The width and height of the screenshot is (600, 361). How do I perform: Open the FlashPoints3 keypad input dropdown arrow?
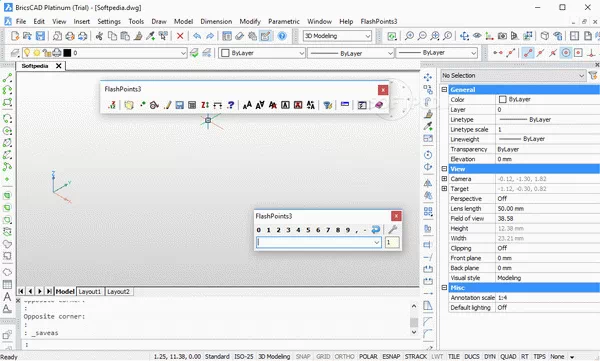[x=377, y=242]
